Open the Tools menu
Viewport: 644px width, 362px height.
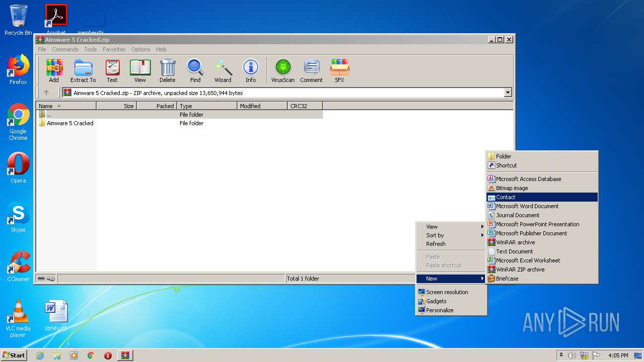91,49
